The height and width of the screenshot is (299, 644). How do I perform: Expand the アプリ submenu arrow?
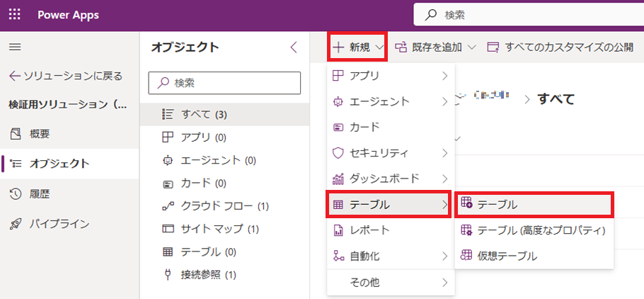click(444, 75)
